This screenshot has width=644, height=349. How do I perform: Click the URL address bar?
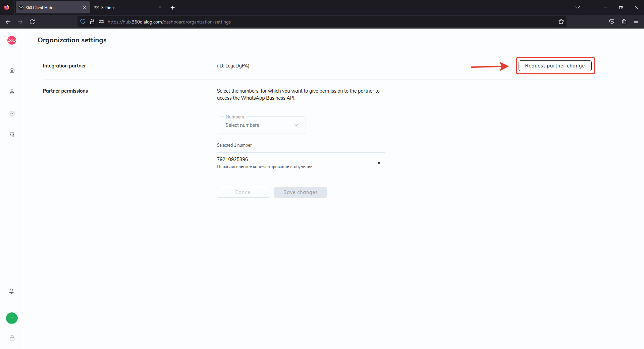pos(302,22)
